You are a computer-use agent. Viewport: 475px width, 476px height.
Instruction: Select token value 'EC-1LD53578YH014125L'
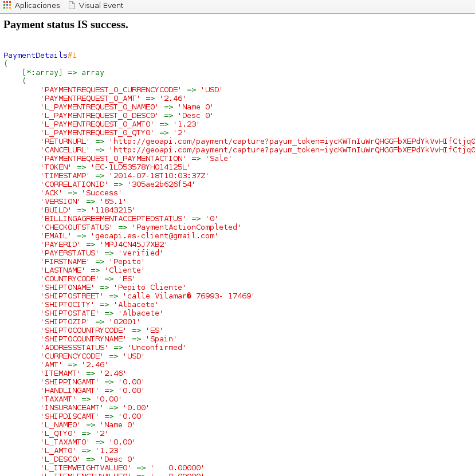click(140, 167)
